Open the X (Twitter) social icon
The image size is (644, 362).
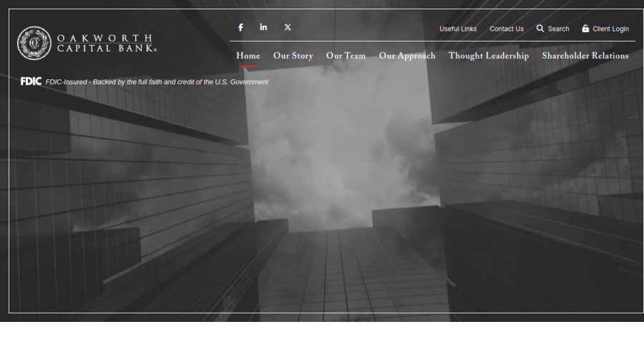(288, 27)
